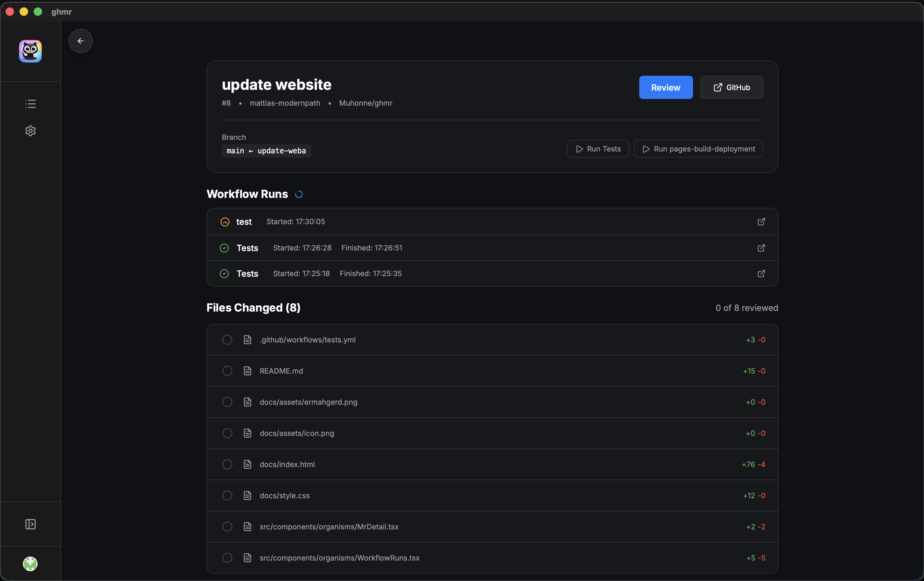
Task: Mark .github/workflows/tests.yml reviewed
Action: click(x=227, y=339)
